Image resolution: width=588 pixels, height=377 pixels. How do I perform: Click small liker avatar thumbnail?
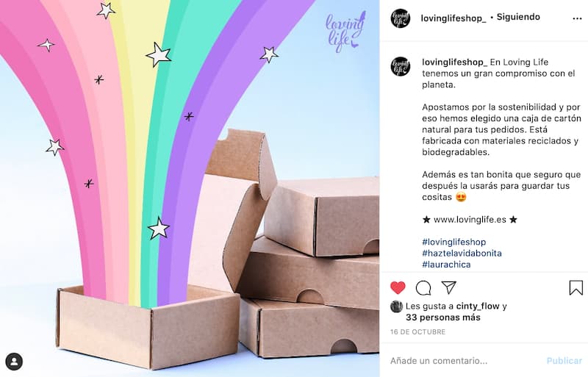click(x=396, y=306)
